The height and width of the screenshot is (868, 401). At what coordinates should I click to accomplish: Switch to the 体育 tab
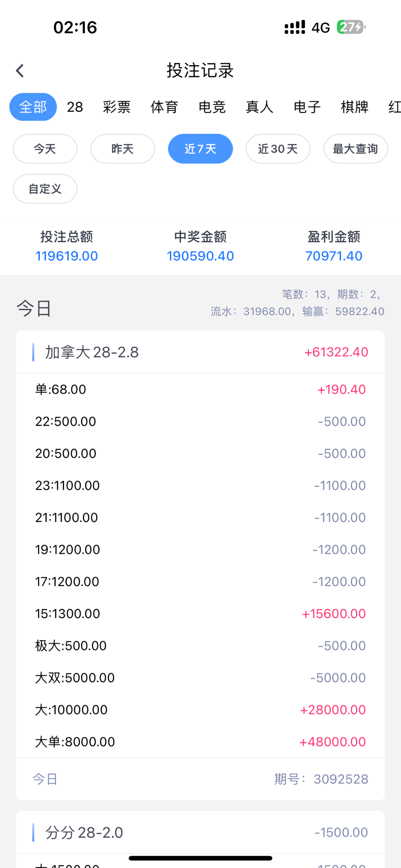click(x=164, y=107)
